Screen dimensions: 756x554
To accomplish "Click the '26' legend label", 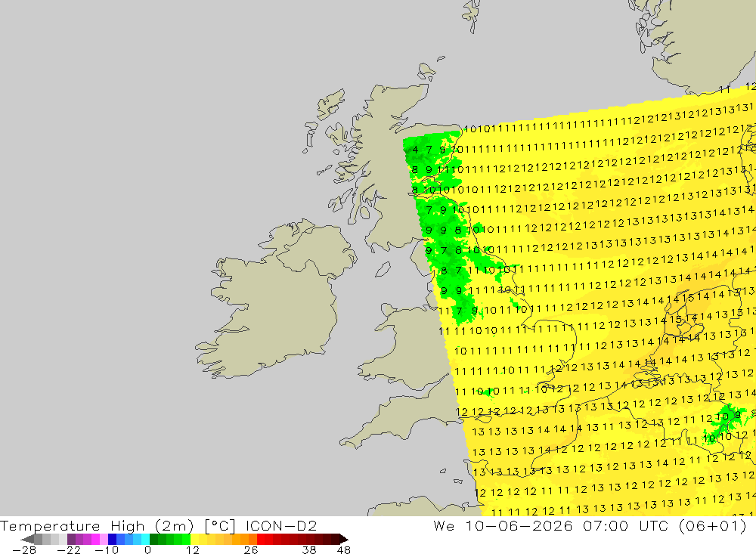I will click(251, 550).
